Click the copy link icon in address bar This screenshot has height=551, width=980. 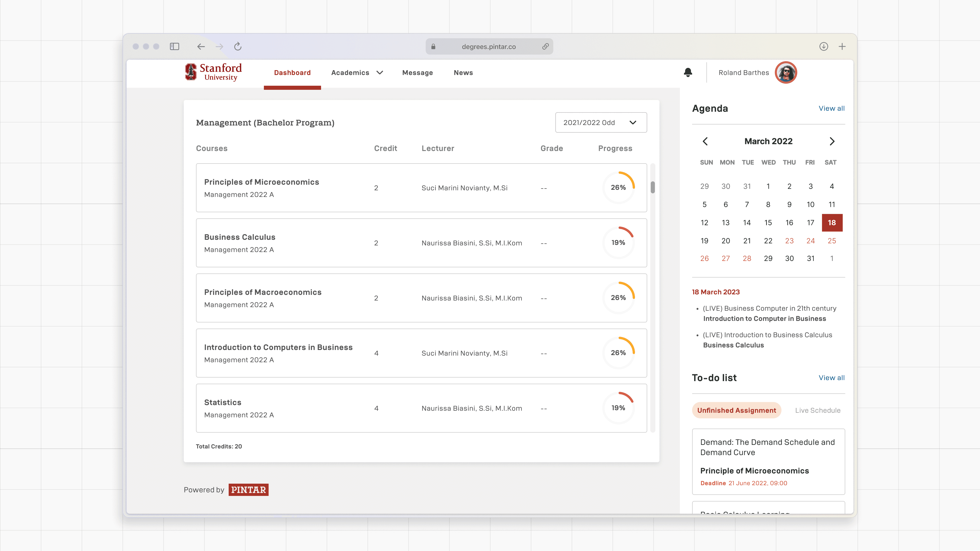coord(545,46)
